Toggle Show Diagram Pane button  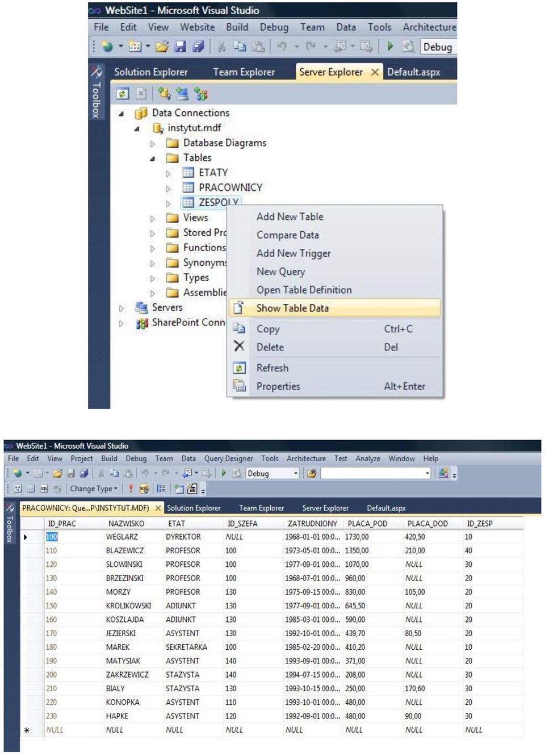pos(18,488)
